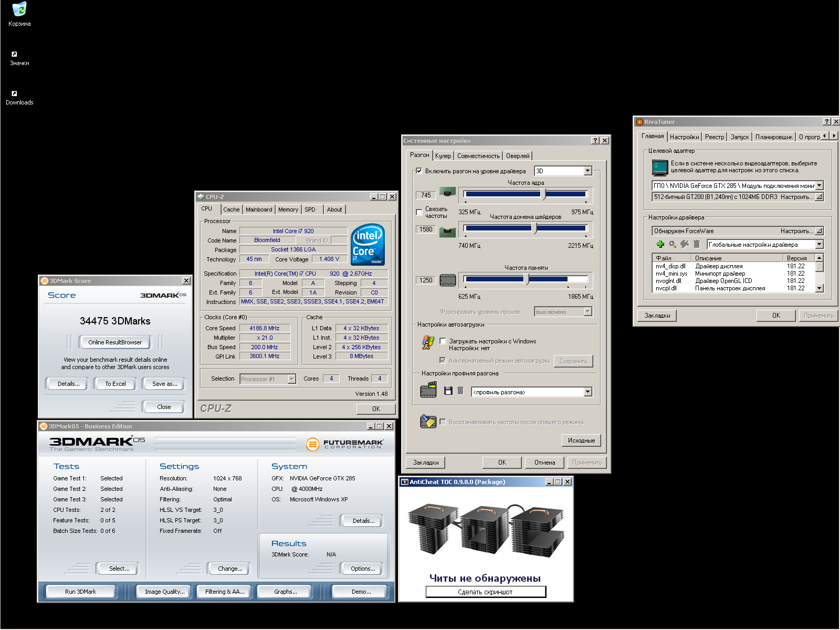The image size is (840, 630).
Task: Open the Кулер tab in system settings
Action: click(443, 156)
